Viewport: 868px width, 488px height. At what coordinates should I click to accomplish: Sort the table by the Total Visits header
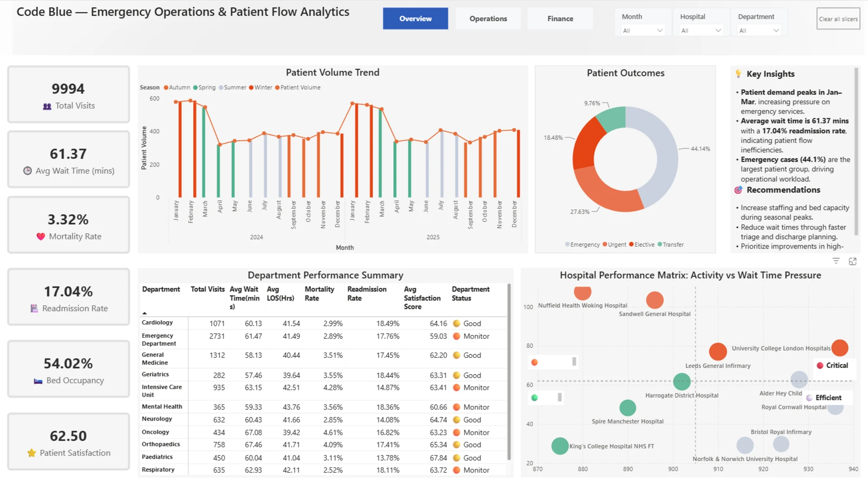[x=208, y=289]
